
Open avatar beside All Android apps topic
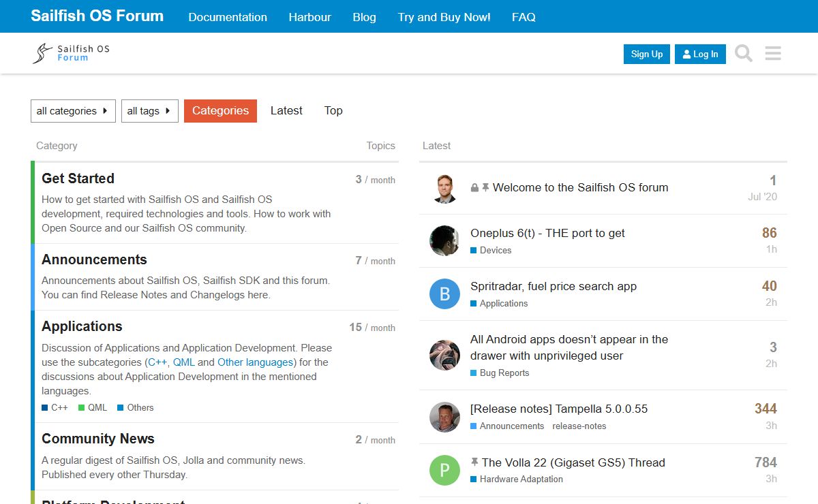[x=444, y=356]
